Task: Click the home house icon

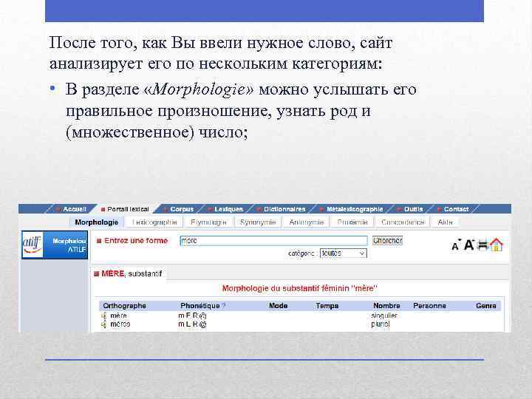Action: tap(496, 245)
